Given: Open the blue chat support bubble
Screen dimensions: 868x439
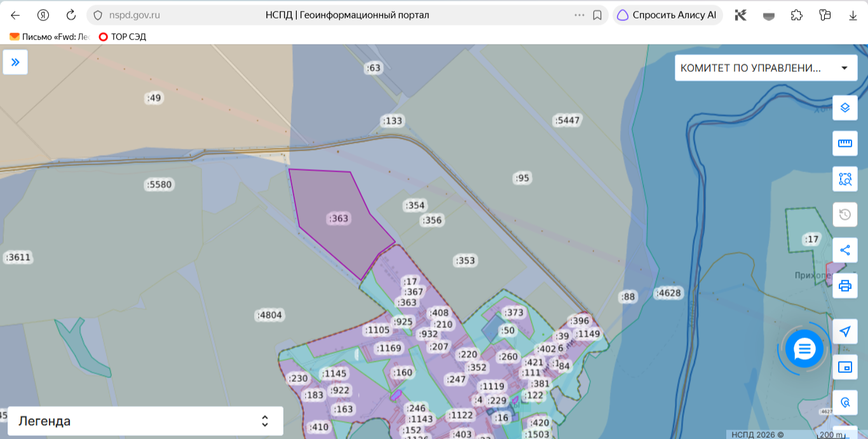Looking at the screenshot, I should (804, 349).
